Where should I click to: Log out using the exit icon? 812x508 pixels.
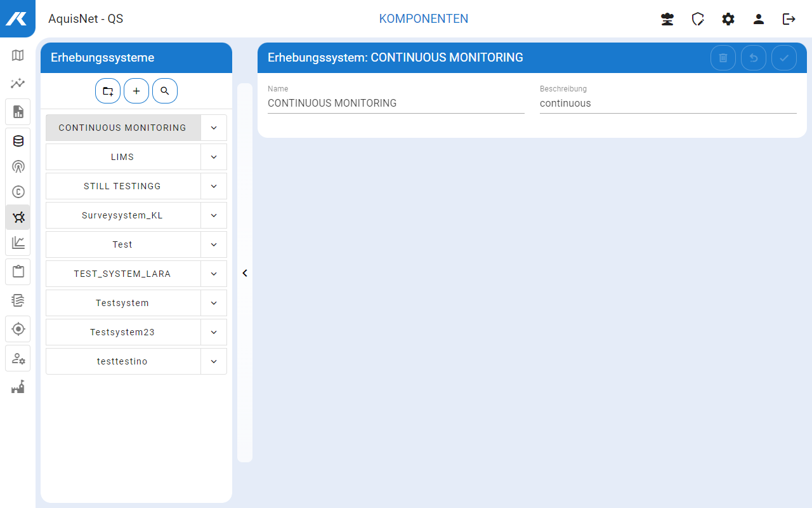point(789,19)
